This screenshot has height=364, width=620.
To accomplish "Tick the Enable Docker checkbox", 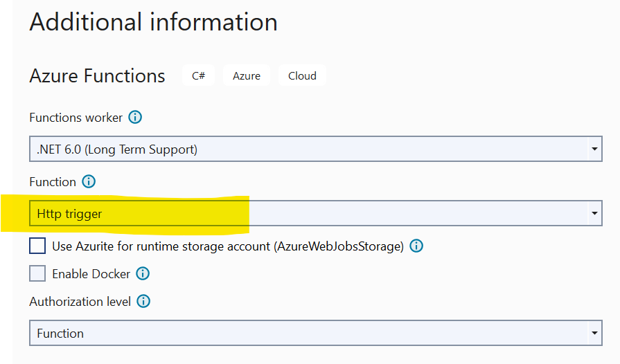I will (x=37, y=274).
